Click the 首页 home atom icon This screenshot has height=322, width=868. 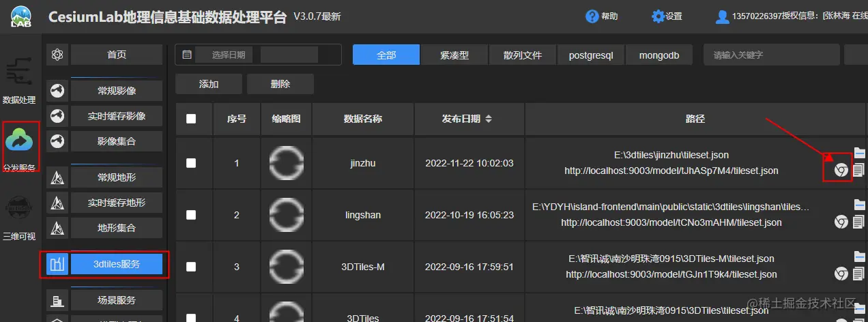tap(57, 55)
